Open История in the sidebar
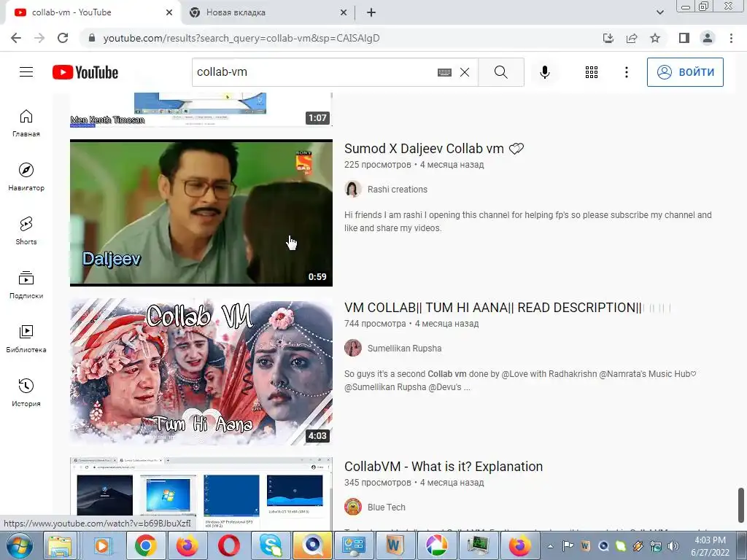The width and height of the screenshot is (747, 560). pos(26,392)
